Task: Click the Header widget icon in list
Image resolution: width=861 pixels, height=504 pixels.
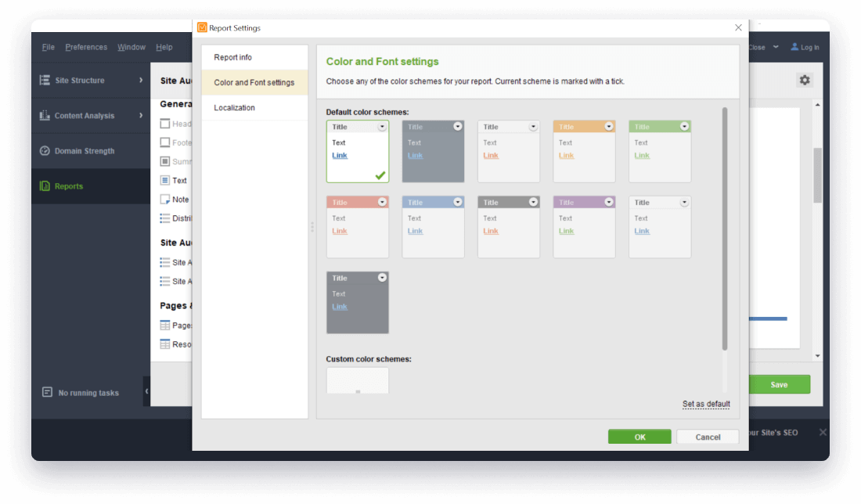Action: (164, 124)
